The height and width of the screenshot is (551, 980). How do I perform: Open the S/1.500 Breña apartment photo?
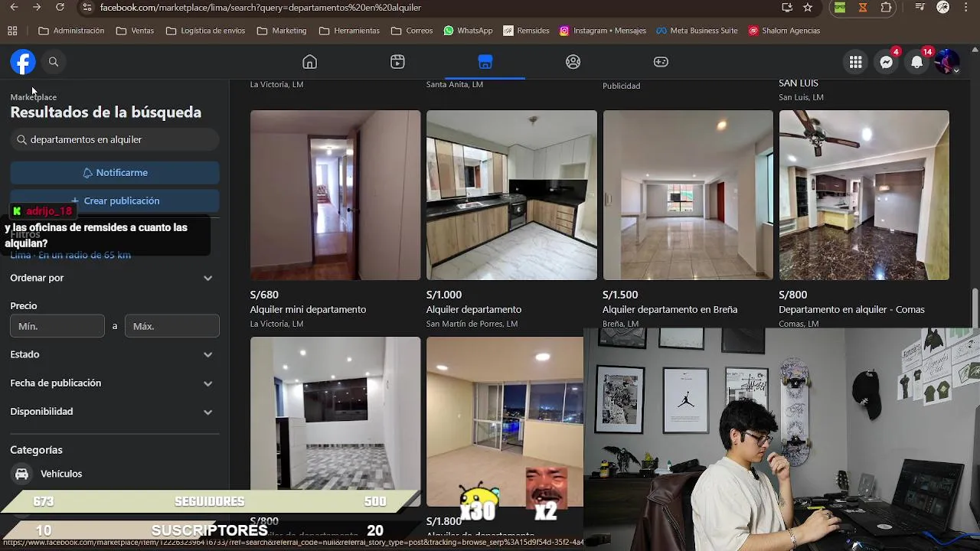pos(688,195)
